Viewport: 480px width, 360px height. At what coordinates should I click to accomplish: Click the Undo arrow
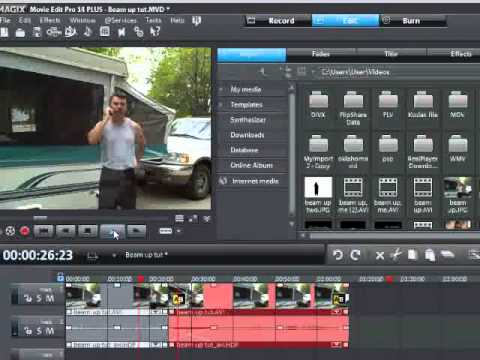point(338,255)
